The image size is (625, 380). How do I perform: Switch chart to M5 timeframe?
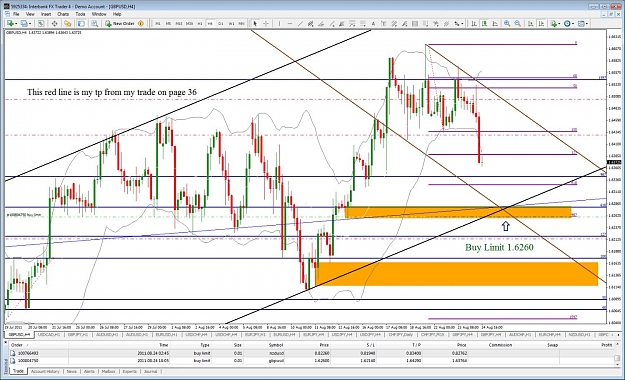pyautogui.click(x=168, y=24)
